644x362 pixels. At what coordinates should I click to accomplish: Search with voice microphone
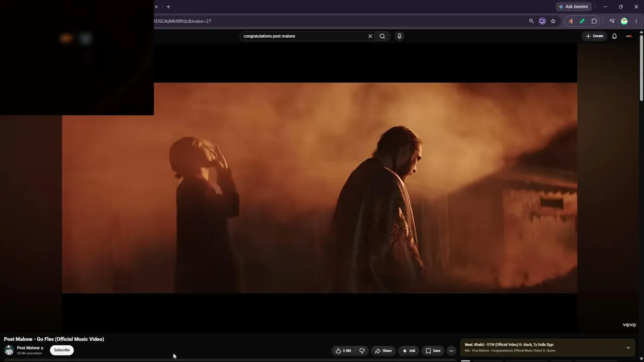pos(399,36)
